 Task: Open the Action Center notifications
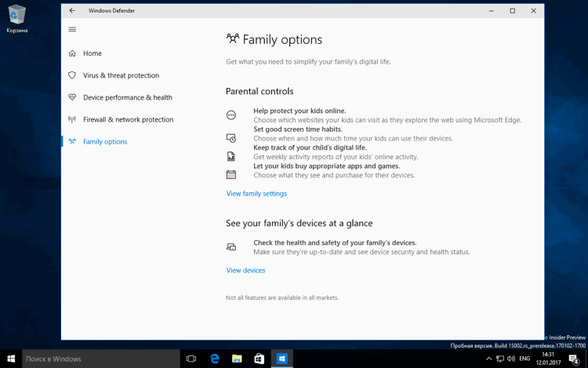pos(574,359)
